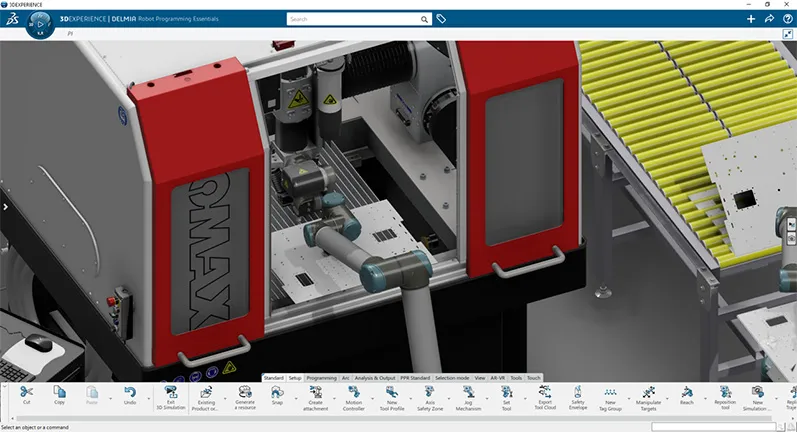Click the Undo icon
797x432 pixels.
pos(130,392)
